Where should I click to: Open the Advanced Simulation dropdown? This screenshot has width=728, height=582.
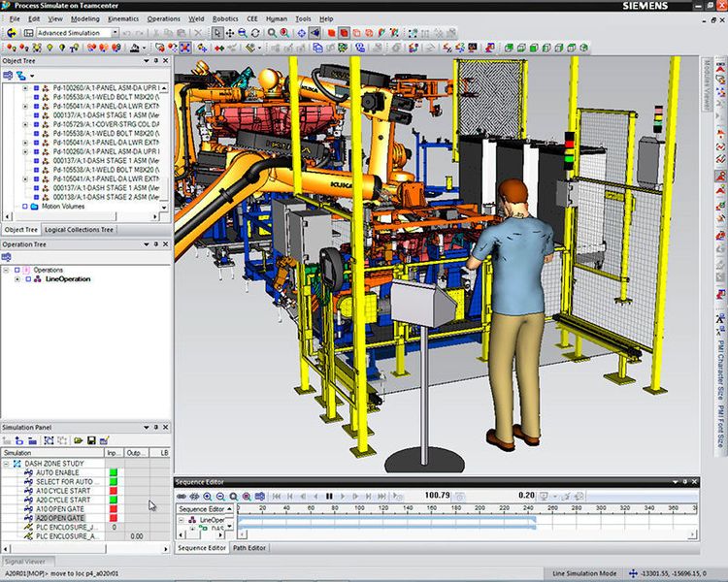(115, 33)
